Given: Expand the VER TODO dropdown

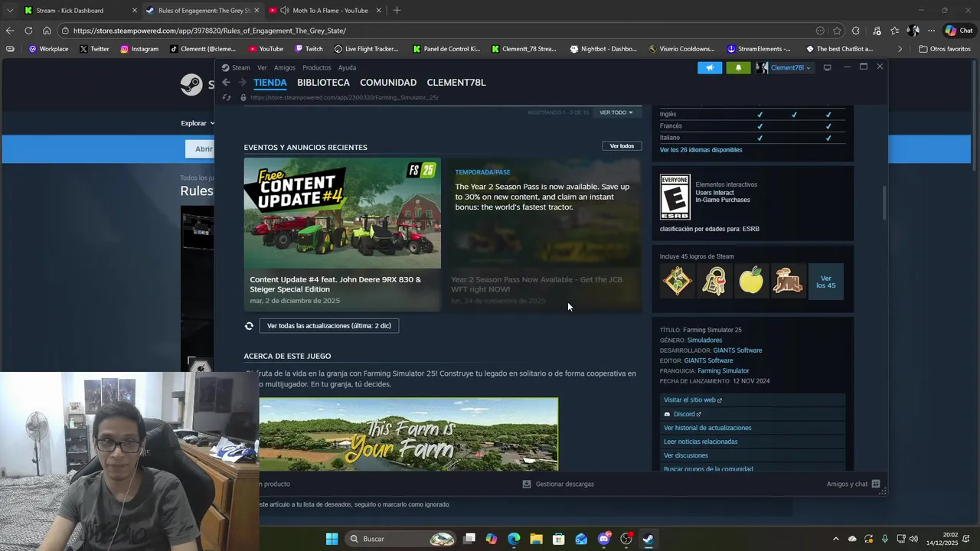Looking at the screenshot, I should click(x=616, y=112).
